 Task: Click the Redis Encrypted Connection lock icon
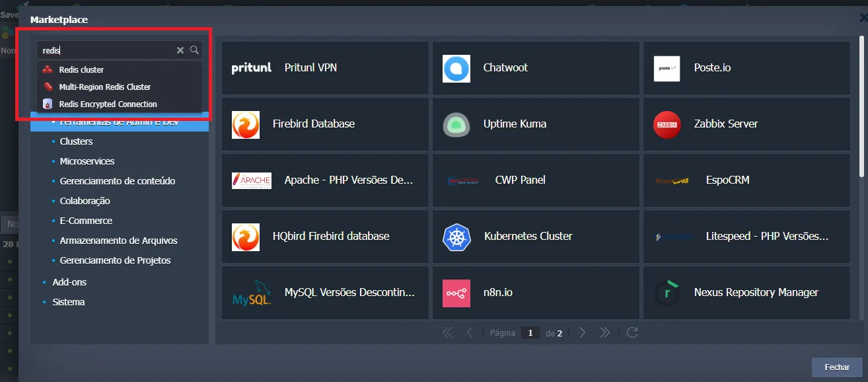(x=48, y=104)
